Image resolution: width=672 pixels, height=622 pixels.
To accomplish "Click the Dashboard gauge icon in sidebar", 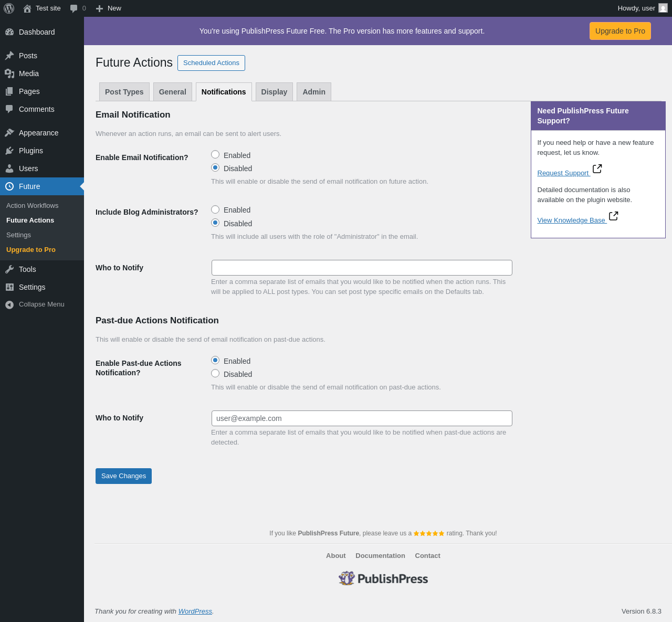I will tap(9, 32).
